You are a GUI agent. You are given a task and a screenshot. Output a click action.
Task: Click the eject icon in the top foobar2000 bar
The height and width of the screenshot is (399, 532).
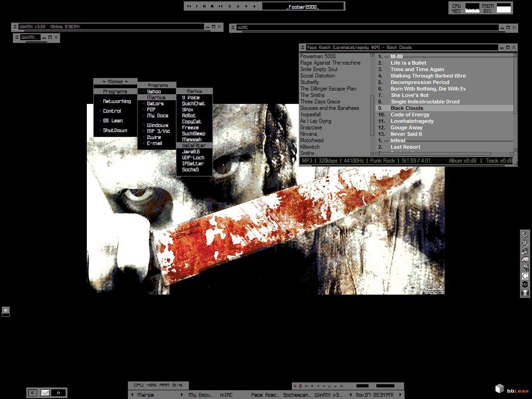click(x=238, y=6)
